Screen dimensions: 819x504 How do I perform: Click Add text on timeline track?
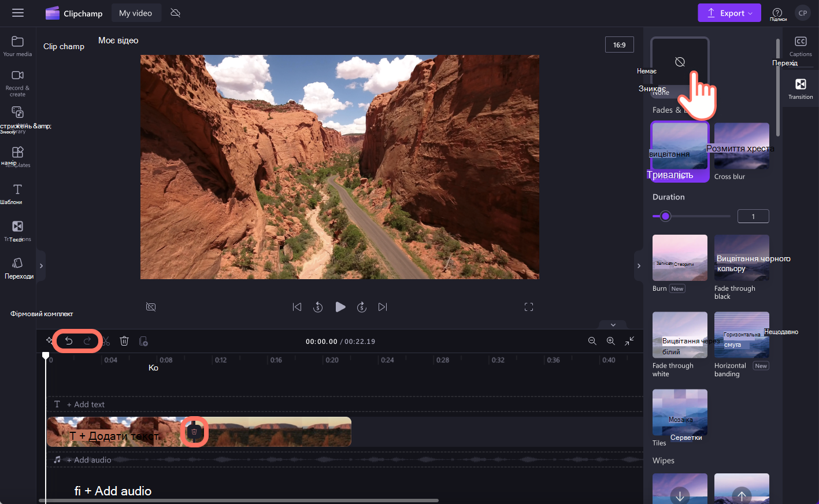pos(86,405)
